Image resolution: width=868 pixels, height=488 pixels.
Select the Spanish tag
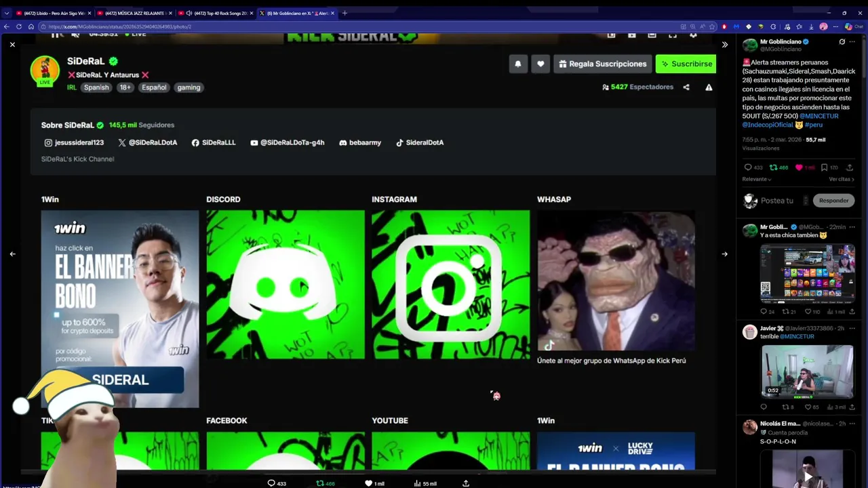pos(96,87)
